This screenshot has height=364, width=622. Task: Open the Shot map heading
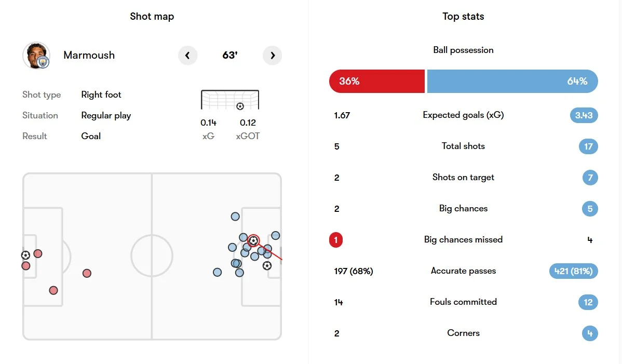pyautogui.click(x=152, y=17)
